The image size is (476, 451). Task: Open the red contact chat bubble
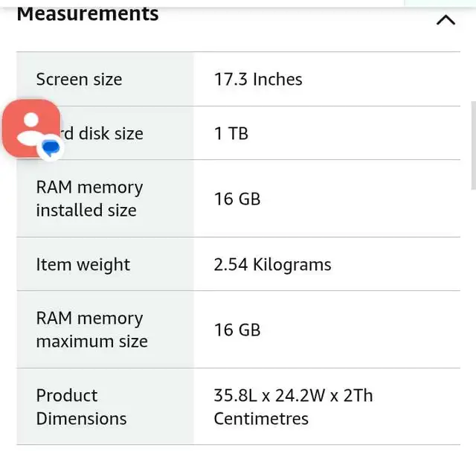pyautogui.click(x=31, y=128)
